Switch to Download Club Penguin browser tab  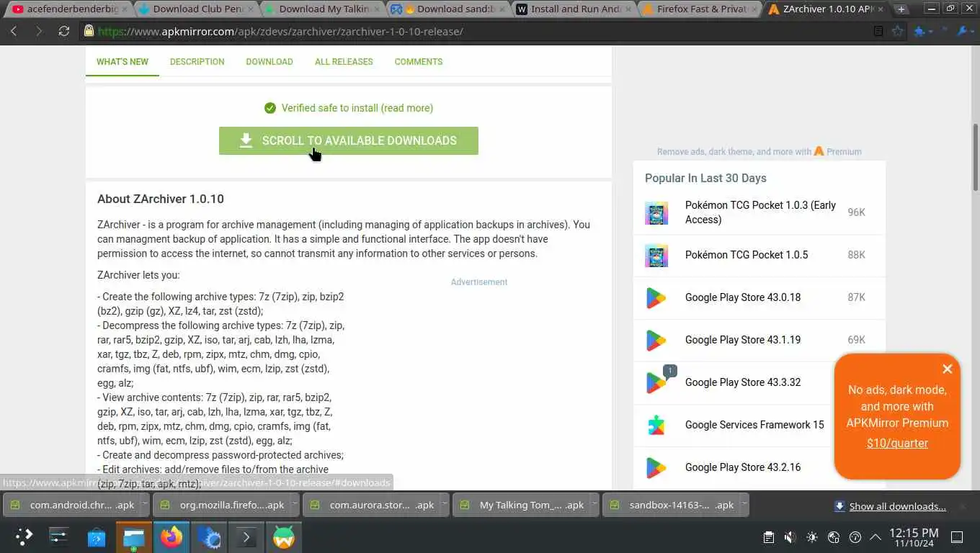(196, 9)
